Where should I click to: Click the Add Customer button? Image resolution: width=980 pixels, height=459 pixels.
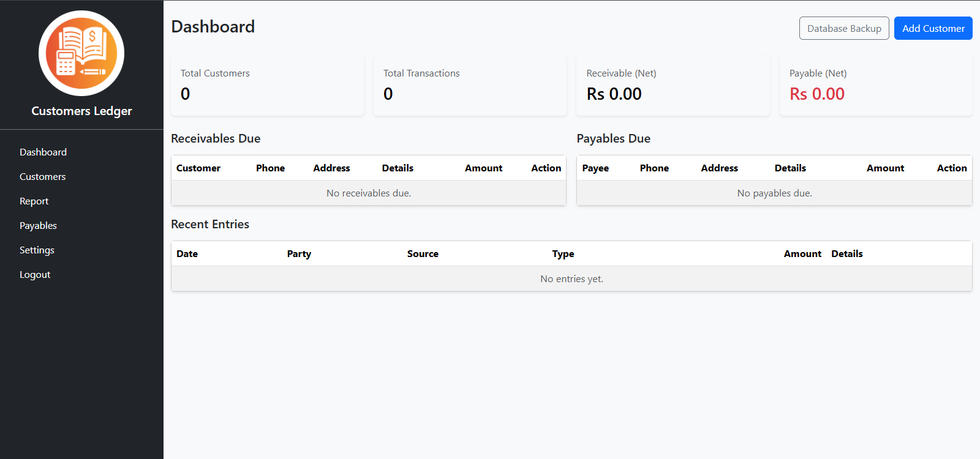(x=933, y=28)
